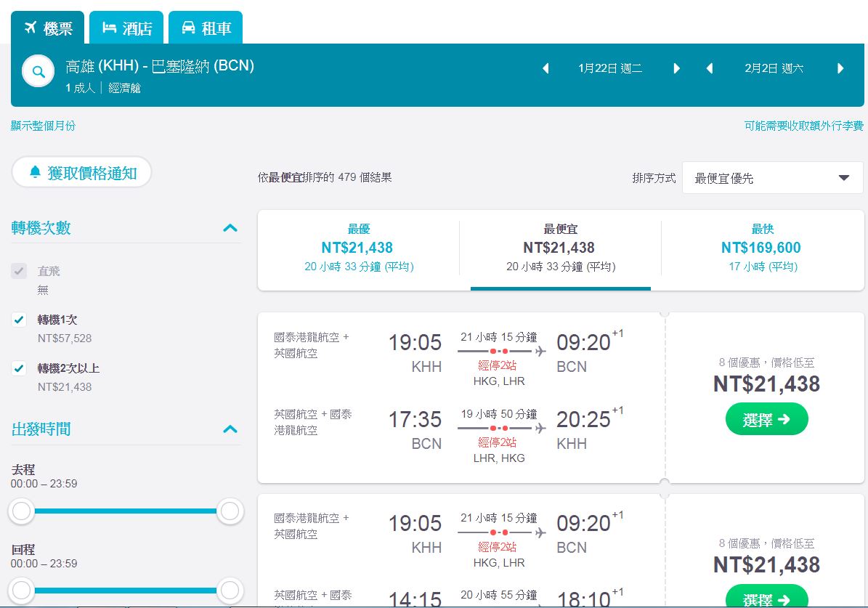Select the 最快 results tab

762,248
